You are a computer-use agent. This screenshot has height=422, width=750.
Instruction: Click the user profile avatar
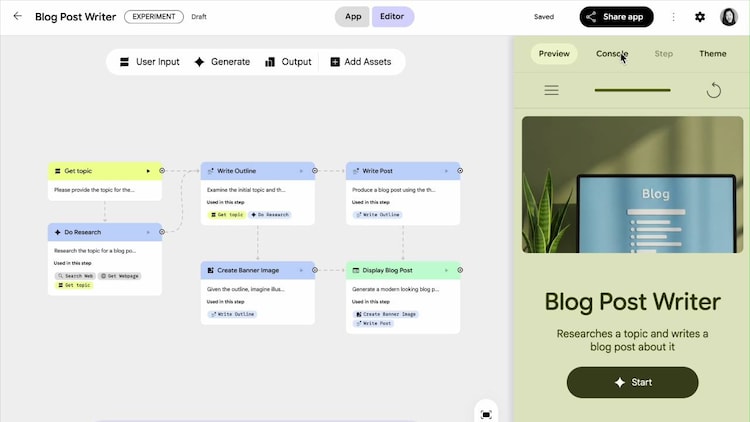pos(729,17)
